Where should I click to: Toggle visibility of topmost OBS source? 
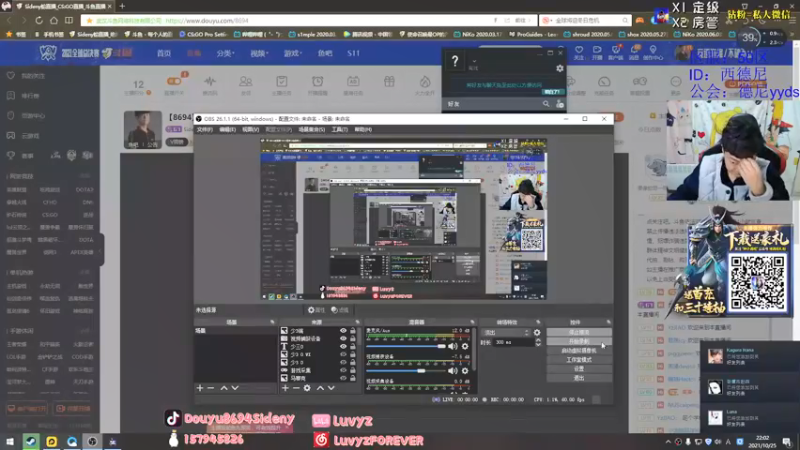(343, 331)
